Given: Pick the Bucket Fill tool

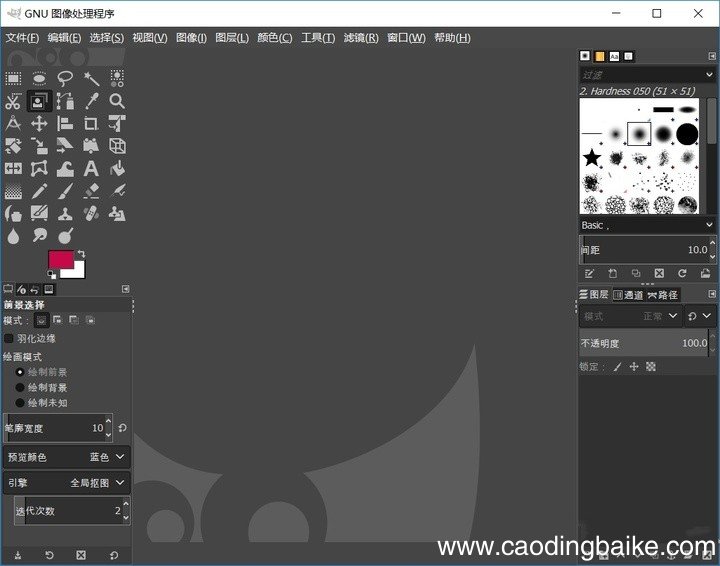Looking at the screenshot, I should coord(117,168).
